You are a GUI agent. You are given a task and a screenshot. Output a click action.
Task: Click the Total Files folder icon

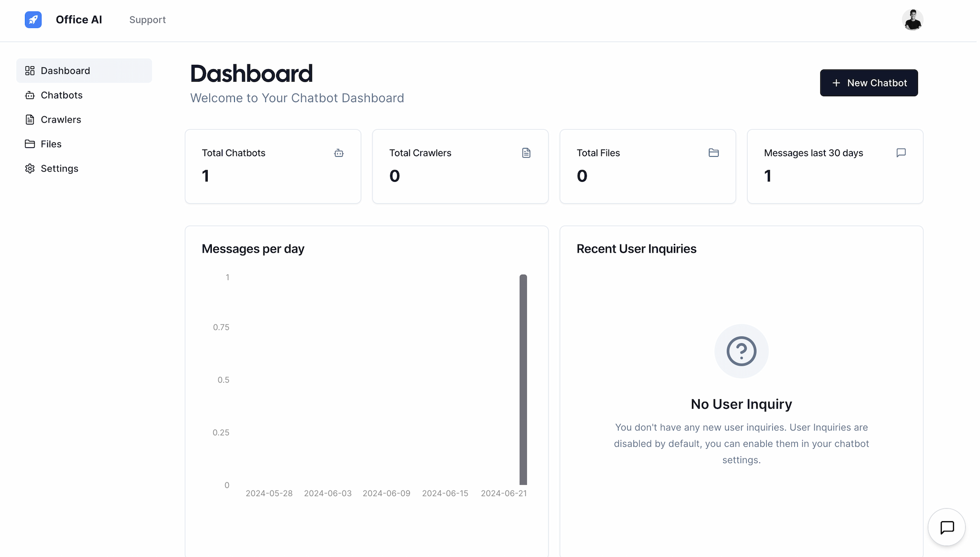[x=714, y=153]
